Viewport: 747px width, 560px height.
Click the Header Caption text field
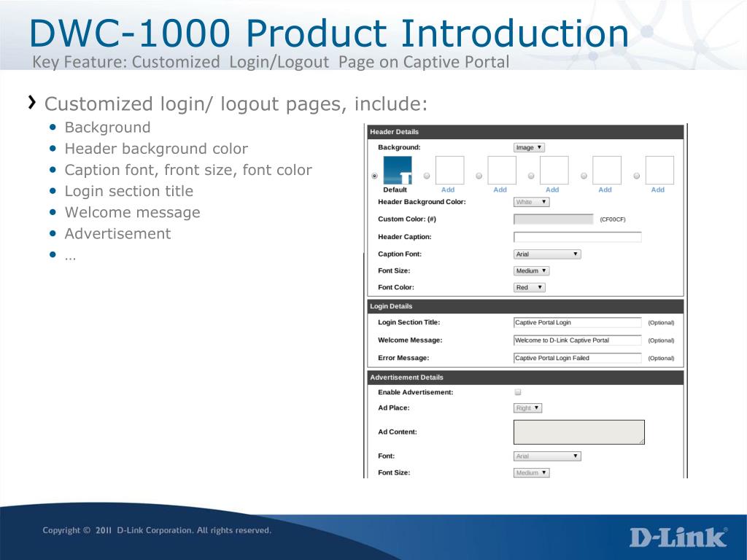pyautogui.click(x=578, y=237)
